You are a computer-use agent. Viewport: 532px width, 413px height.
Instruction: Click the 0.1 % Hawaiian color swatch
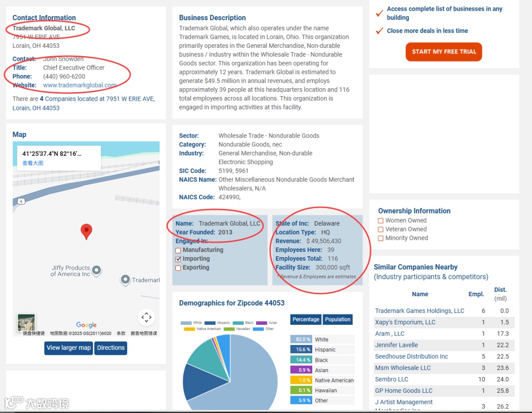tap(301, 390)
